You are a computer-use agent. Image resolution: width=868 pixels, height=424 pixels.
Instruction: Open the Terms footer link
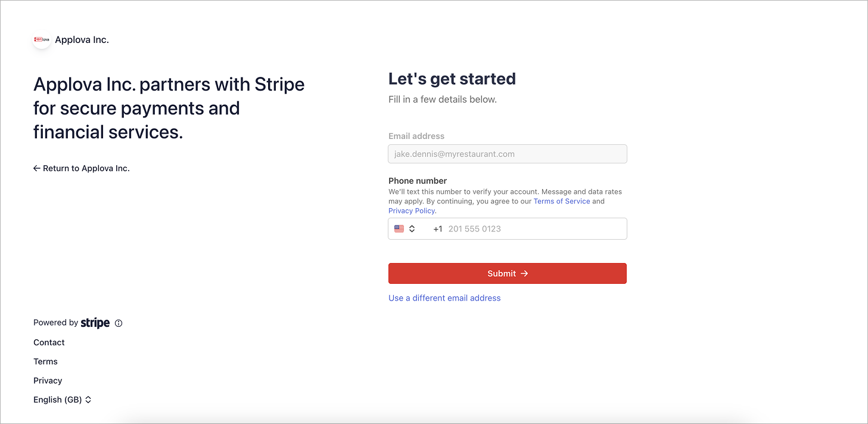point(45,361)
